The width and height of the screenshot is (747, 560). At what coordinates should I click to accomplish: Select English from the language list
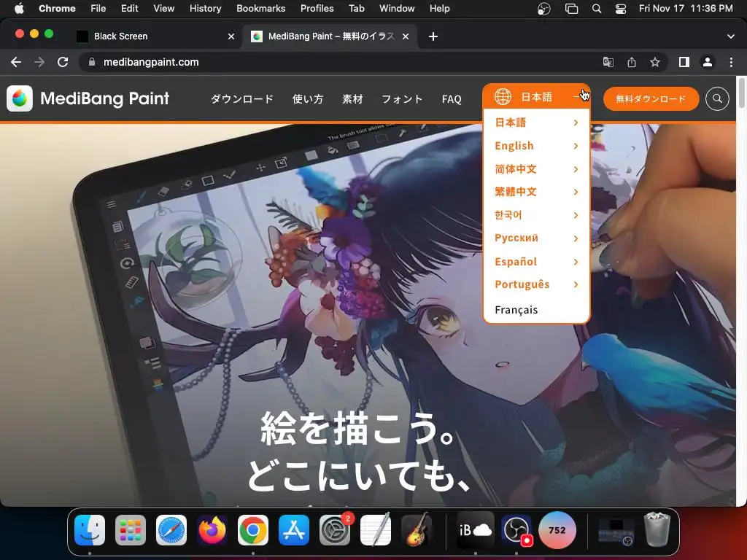[x=536, y=146]
